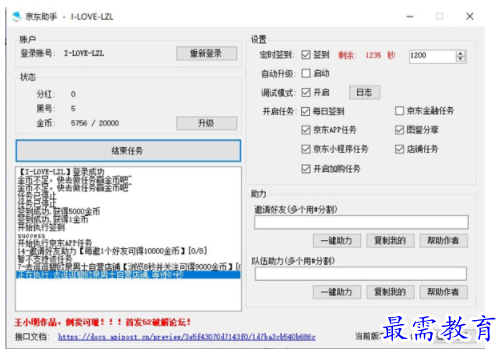The width and height of the screenshot is (504, 360).
Task: Click 帮助作者 under 队伍助力
Action: [444, 292]
